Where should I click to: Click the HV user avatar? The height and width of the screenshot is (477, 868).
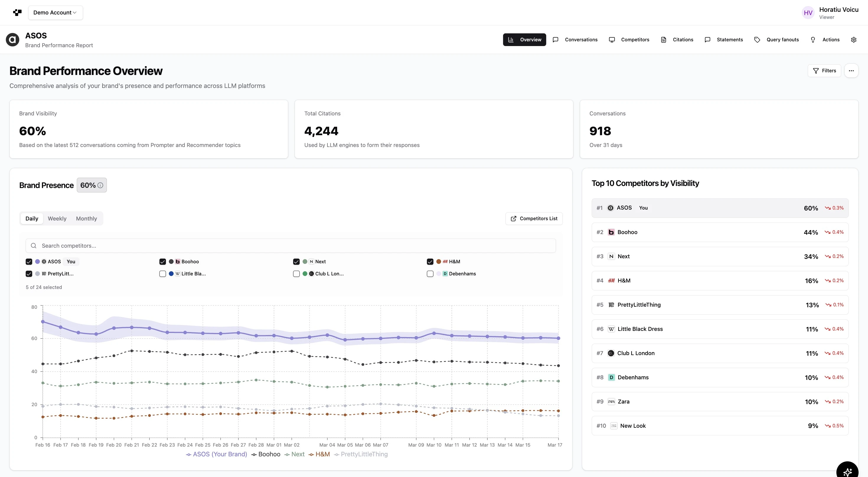(808, 13)
